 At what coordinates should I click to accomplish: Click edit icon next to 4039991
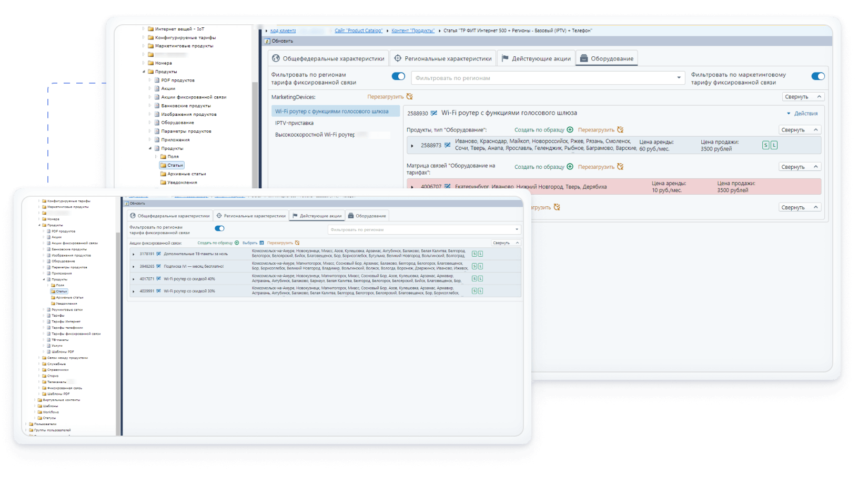[158, 291]
